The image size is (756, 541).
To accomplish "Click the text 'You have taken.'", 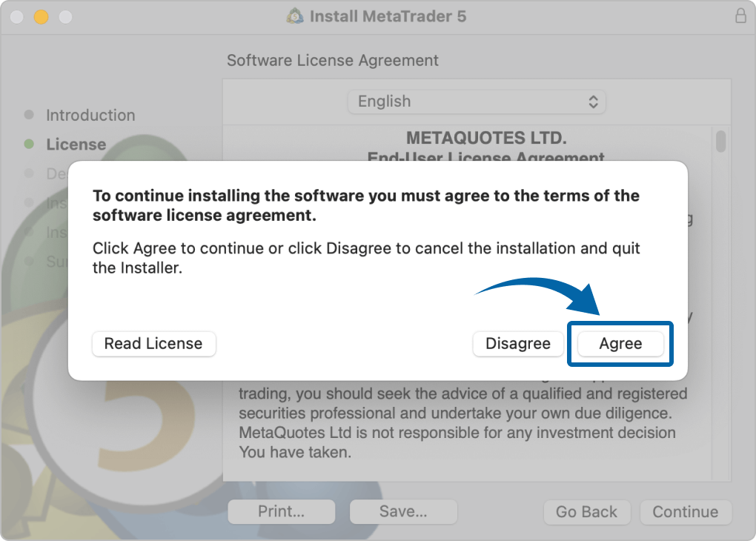I will [x=295, y=452].
